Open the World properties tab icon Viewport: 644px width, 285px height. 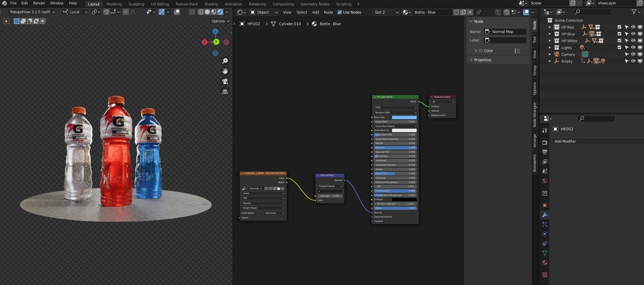tap(545, 181)
